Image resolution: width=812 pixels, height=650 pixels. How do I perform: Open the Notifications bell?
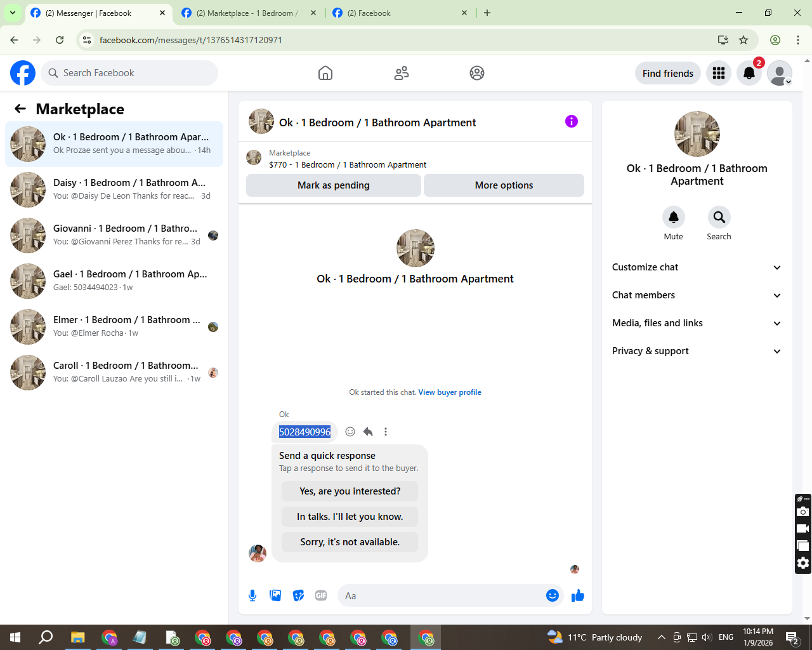[749, 73]
